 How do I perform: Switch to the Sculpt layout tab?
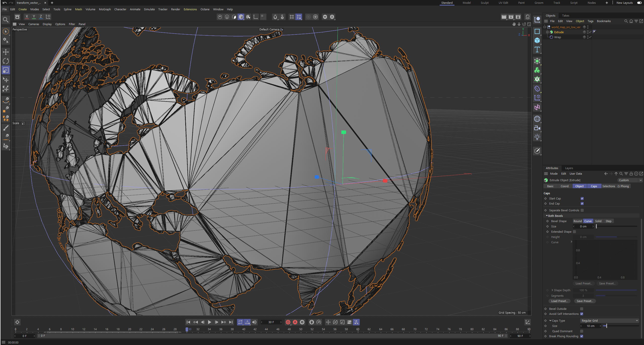(485, 3)
